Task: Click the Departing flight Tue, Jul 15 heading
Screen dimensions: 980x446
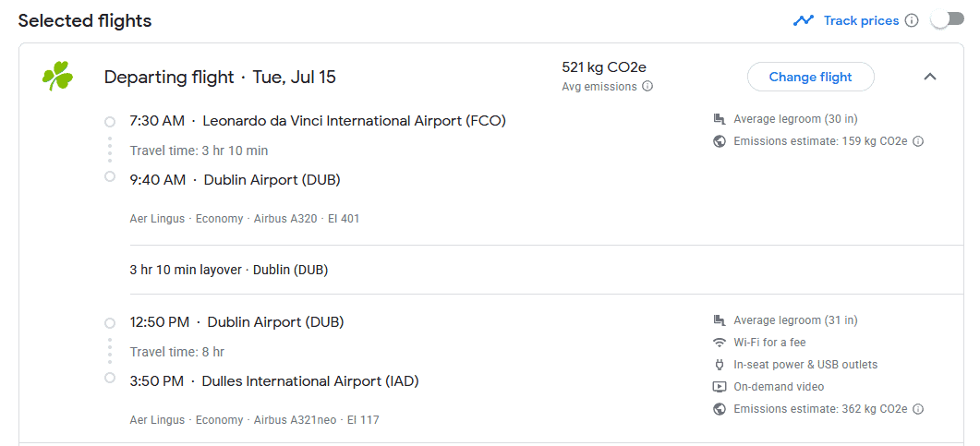Action: [x=220, y=78]
